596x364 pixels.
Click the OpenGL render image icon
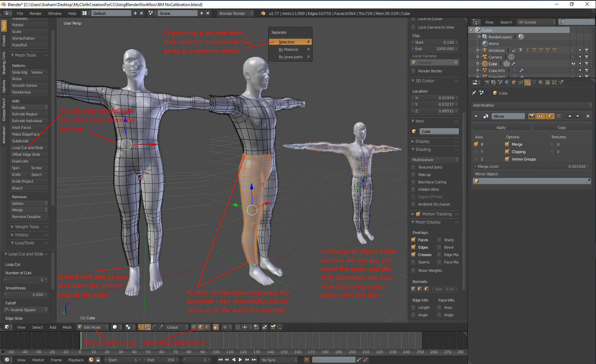pos(273,327)
